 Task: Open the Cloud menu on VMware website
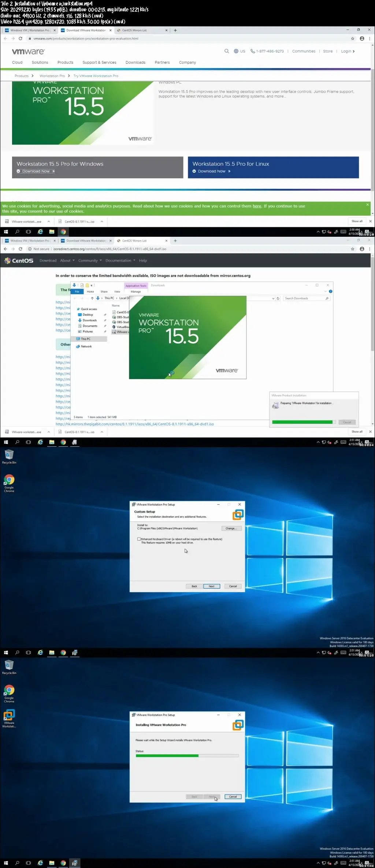(x=17, y=63)
